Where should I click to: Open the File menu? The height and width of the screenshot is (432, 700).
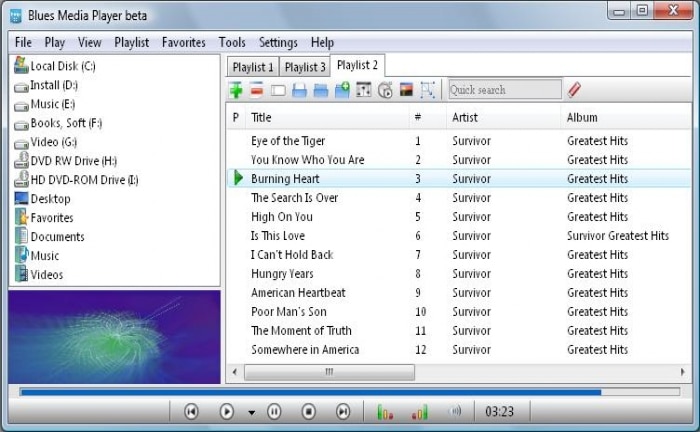(x=23, y=42)
